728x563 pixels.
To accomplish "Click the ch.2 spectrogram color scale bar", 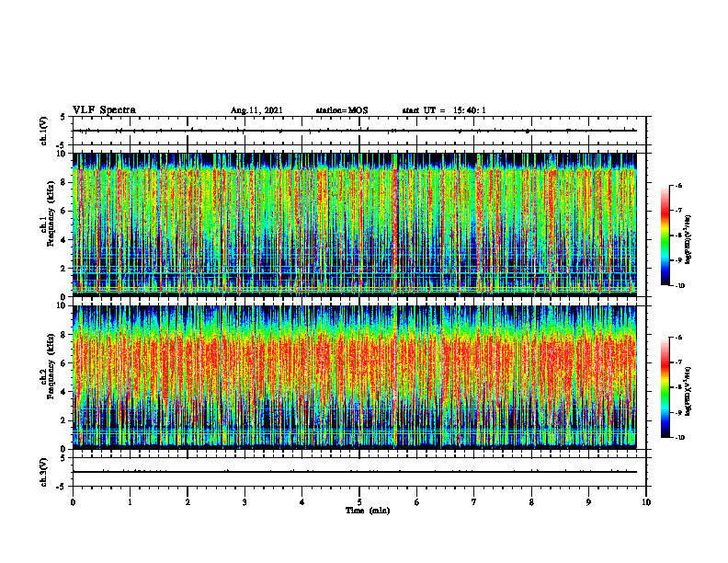I will pos(665,387).
